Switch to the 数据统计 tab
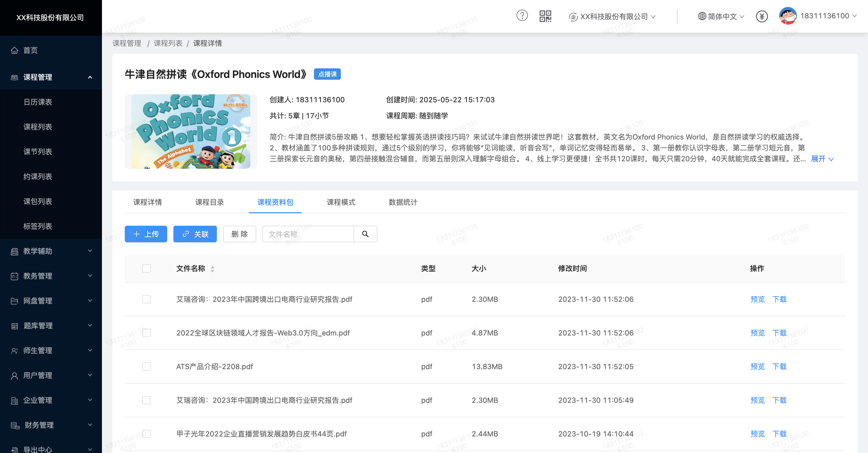The height and width of the screenshot is (453, 868). 402,202
